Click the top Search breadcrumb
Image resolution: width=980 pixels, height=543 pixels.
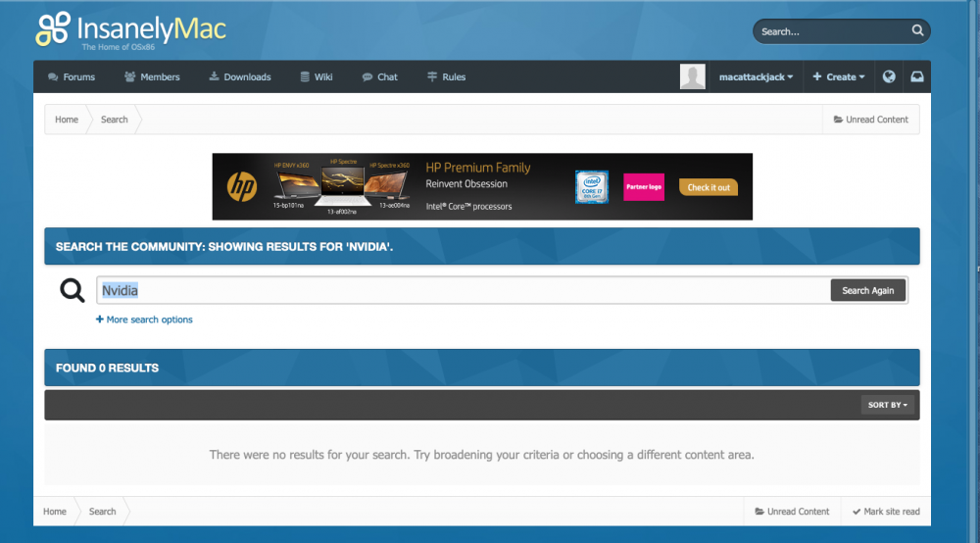click(115, 120)
